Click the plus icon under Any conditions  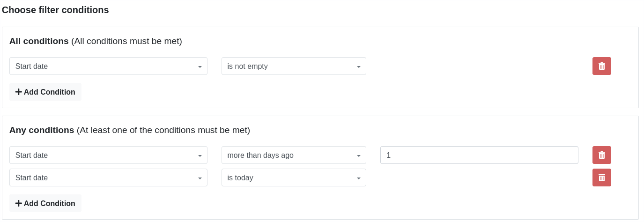tap(19, 203)
